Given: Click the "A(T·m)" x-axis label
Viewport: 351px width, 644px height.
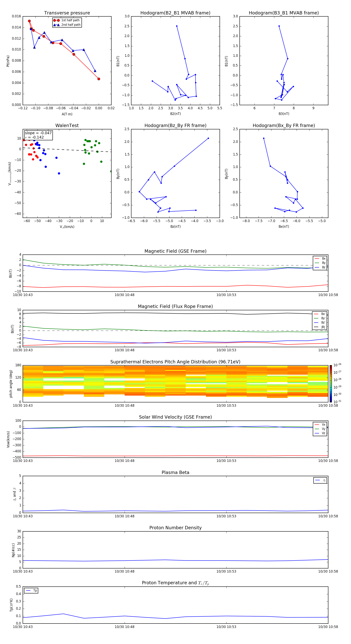Looking at the screenshot, I should pyautogui.click(x=67, y=114).
